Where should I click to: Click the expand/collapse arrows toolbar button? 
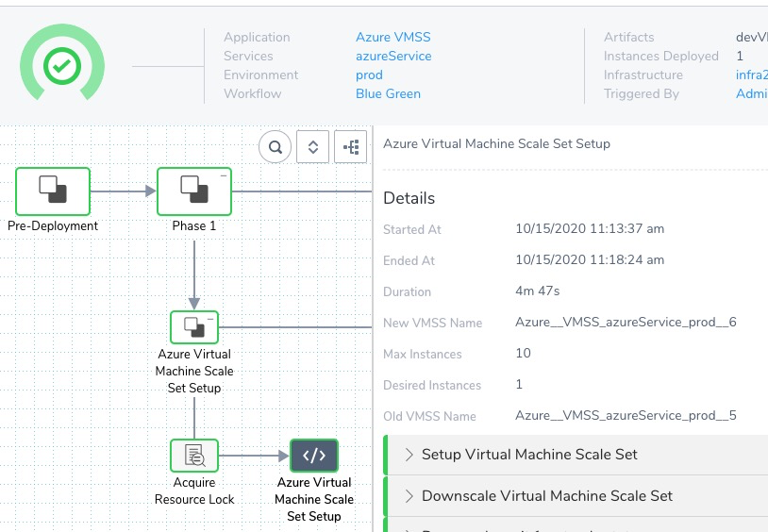pyautogui.click(x=313, y=146)
